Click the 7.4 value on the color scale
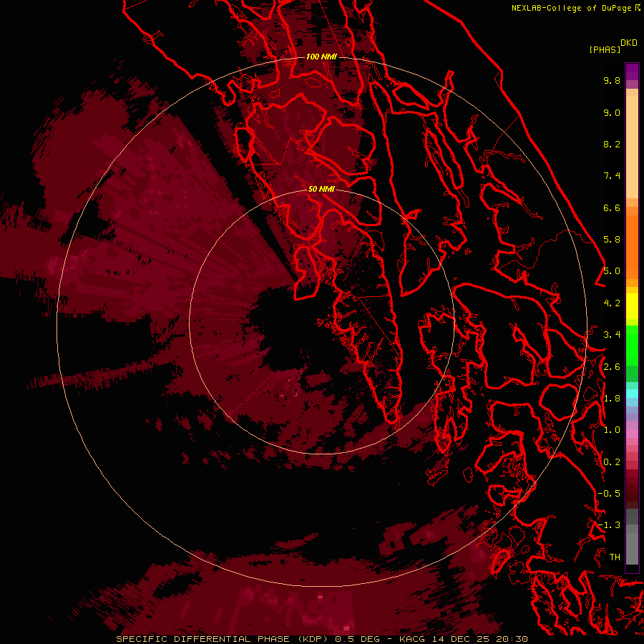This screenshot has height=644, width=644. coord(612,176)
